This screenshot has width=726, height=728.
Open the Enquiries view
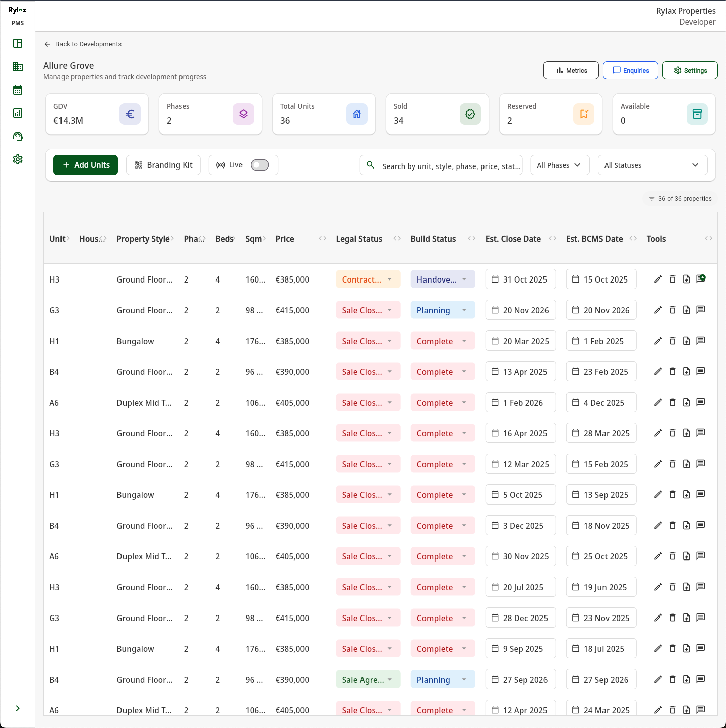click(630, 71)
